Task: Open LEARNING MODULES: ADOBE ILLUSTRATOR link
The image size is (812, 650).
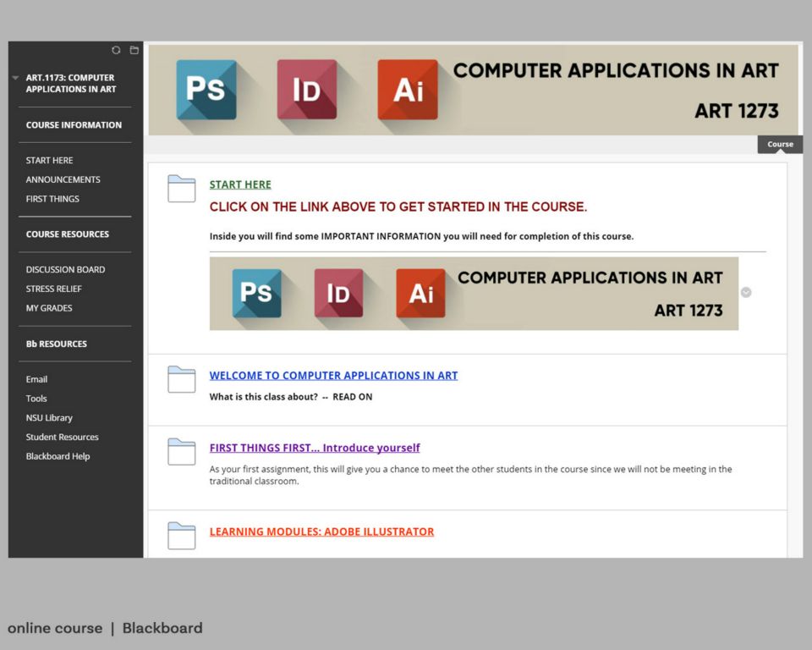Action: tap(321, 532)
